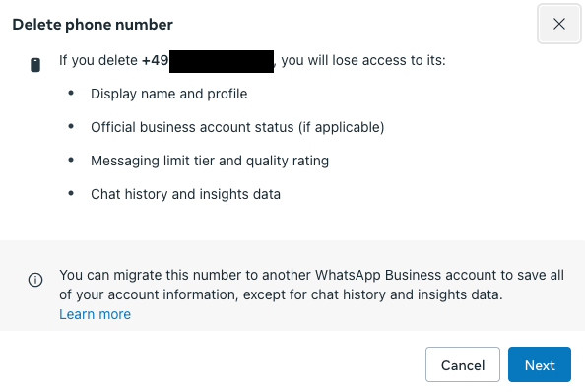The height and width of the screenshot is (392, 585).
Task: Open the Learn more link
Action: click(x=96, y=314)
